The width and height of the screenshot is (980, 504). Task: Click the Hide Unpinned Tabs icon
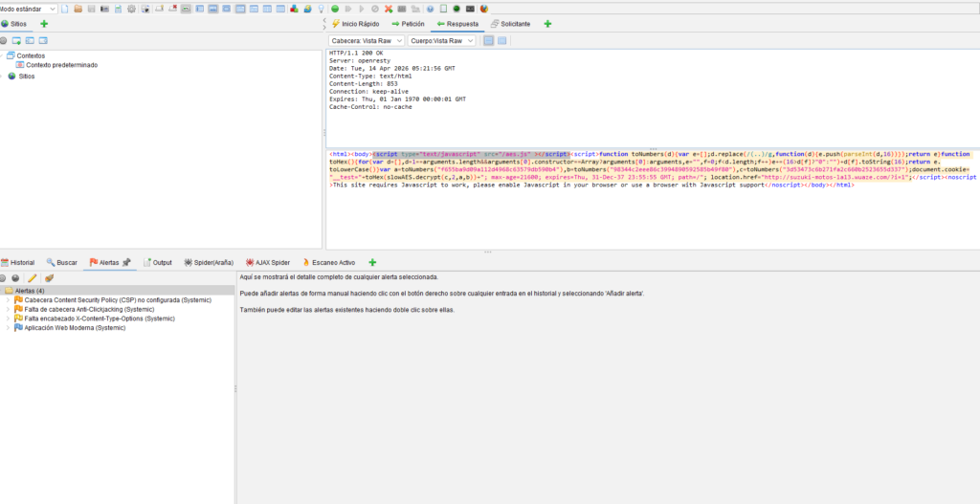[172, 9]
